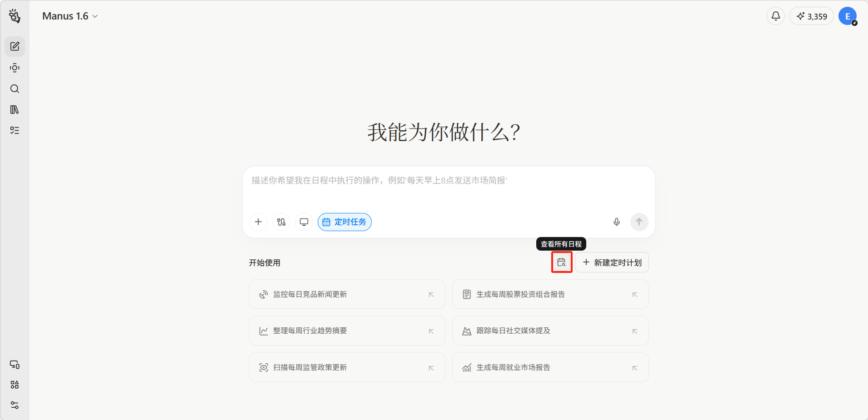Toggle off the 定时任务 chip
Image resolution: width=868 pixels, height=420 pixels.
pos(344,222)
